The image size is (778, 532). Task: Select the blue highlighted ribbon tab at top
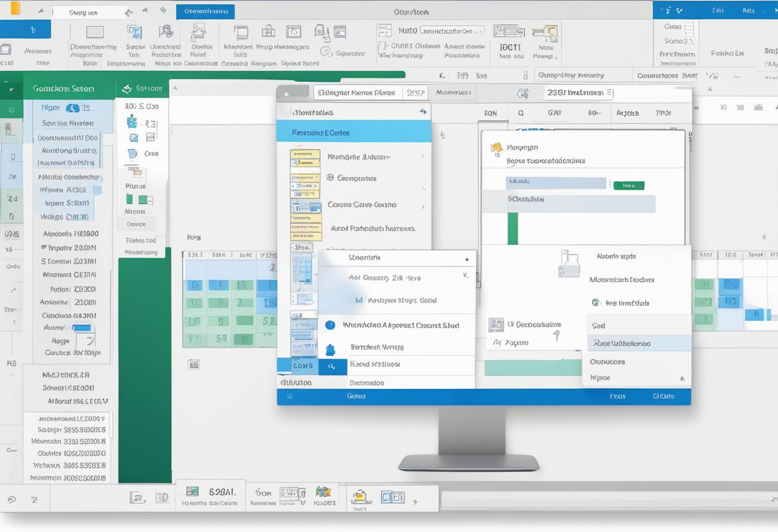[x=205, y=12]
